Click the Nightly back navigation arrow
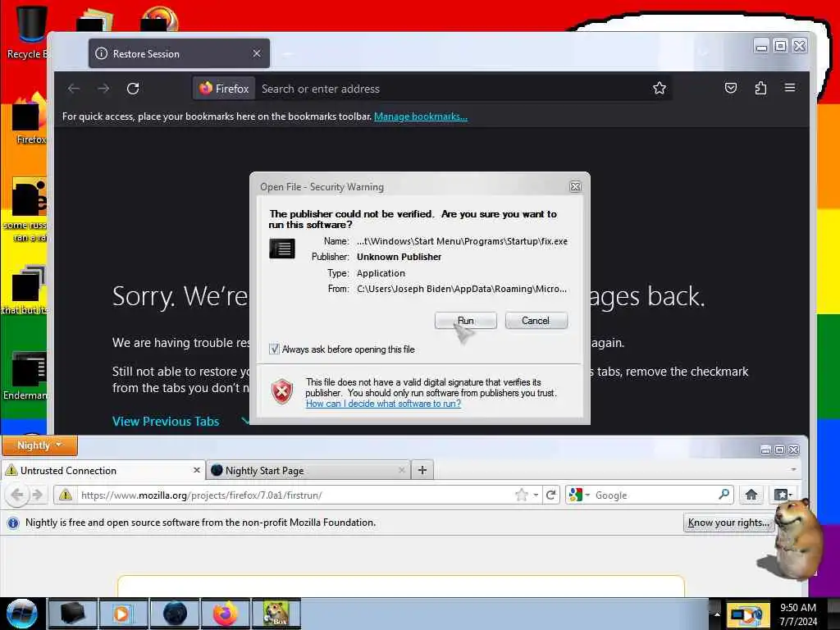Screen dimensions: 840x630 [16, 495]
